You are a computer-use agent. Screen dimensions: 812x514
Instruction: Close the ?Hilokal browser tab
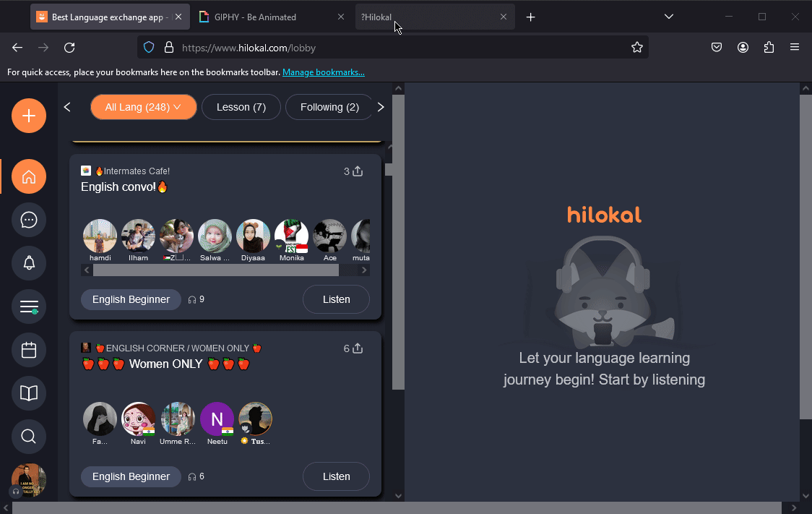[504, 17]
